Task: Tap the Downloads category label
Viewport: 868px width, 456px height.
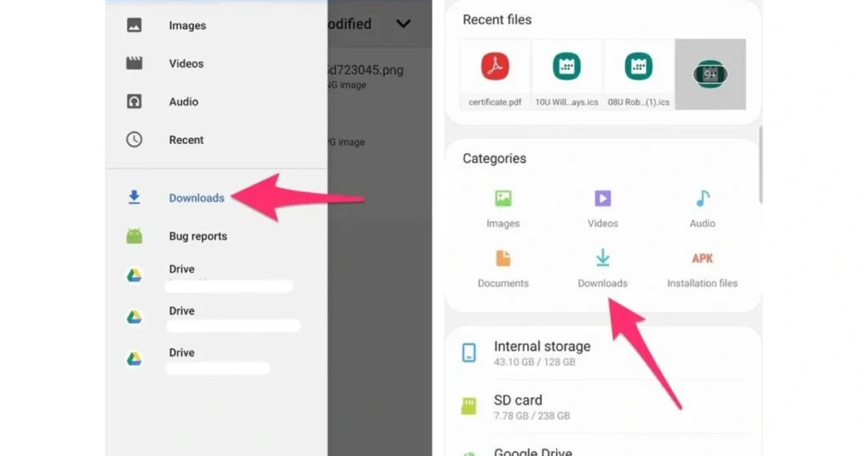Action: point(603,283)
